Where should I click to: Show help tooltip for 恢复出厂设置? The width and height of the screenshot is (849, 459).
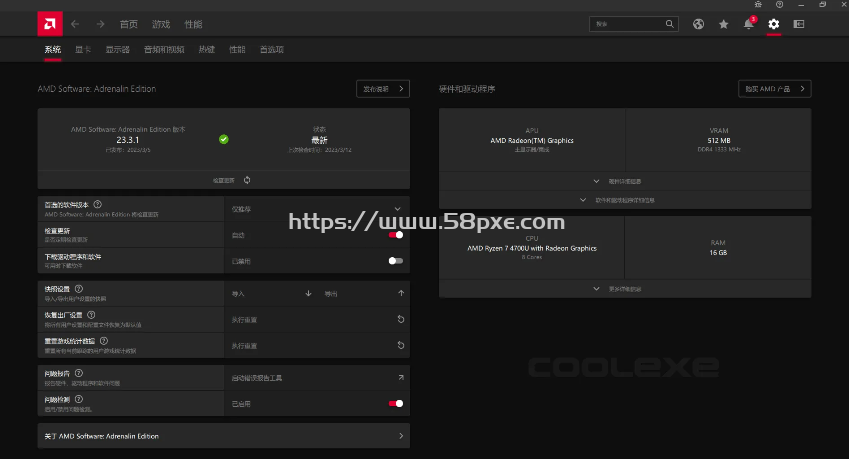tap(91, 315)
